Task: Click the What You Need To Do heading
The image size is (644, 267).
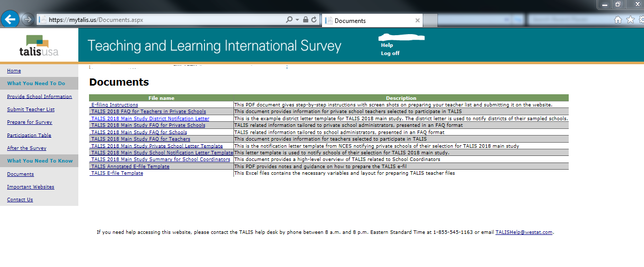Action: [36, 84]
